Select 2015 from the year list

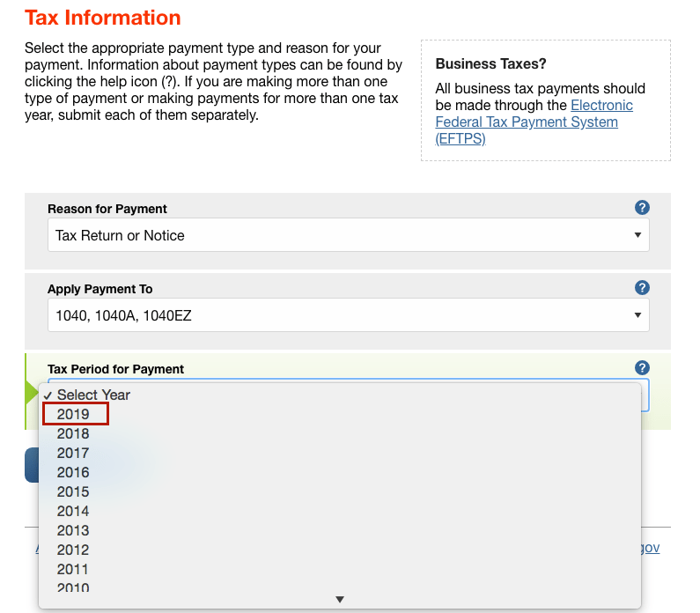[340, 491]
